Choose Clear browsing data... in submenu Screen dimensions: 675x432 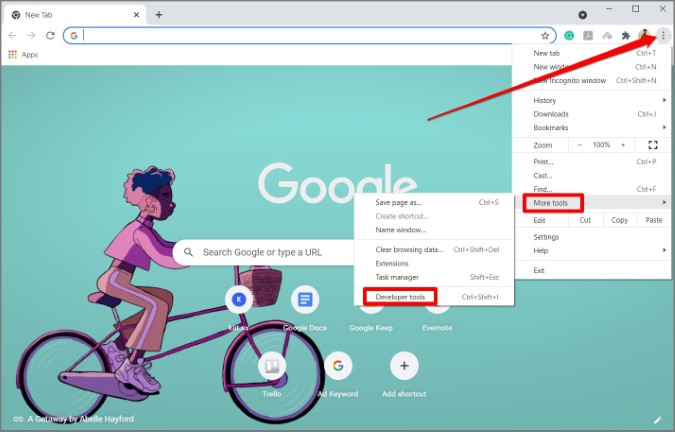pyautogui.click(x=434, y=250)
